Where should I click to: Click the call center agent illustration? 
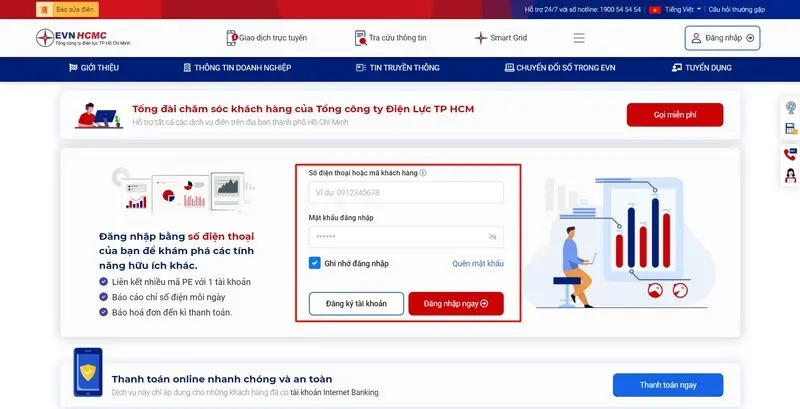99,115
